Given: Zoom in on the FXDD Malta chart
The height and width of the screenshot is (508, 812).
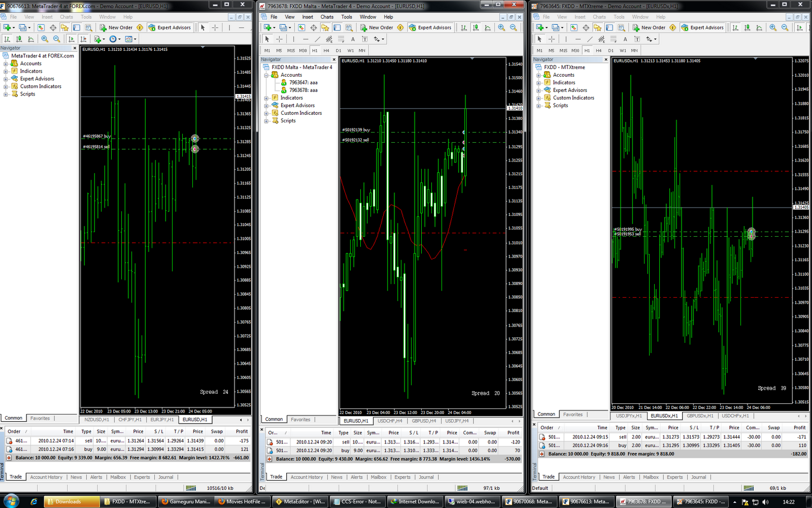Looking at the screenshot, I should point(501,27).
